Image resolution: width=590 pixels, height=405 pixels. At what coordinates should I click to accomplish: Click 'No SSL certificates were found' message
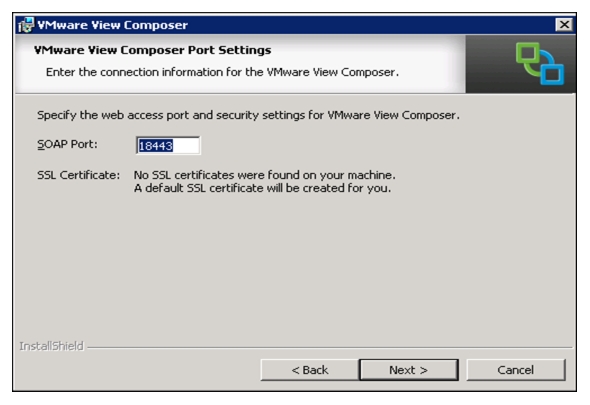point(265,175)
